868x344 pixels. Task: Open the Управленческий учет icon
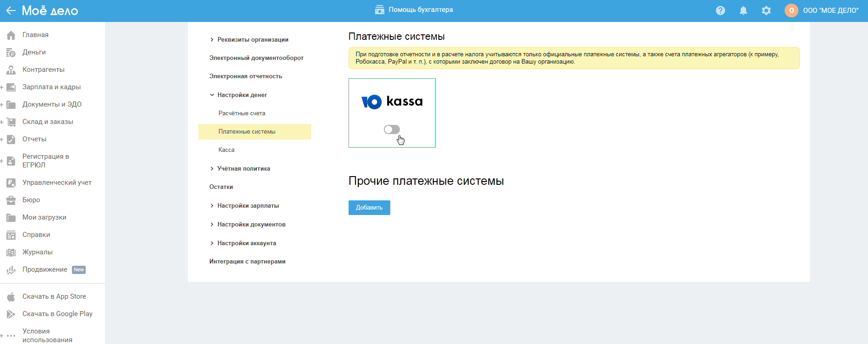coord(11,183)
